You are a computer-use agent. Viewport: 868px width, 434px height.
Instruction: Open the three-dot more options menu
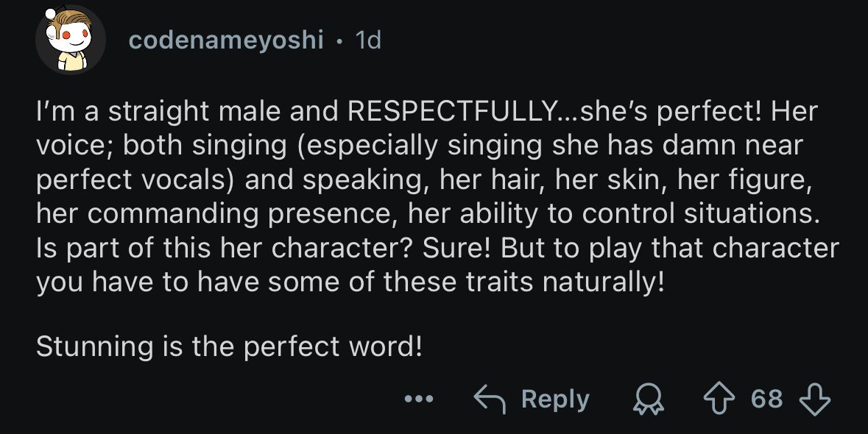coord(419,399)
